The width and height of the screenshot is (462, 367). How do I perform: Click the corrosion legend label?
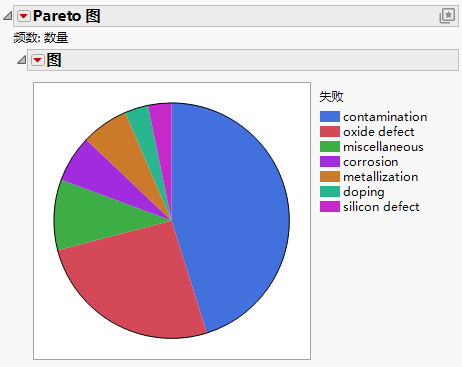pyautogui.click(x=371, y=162)
